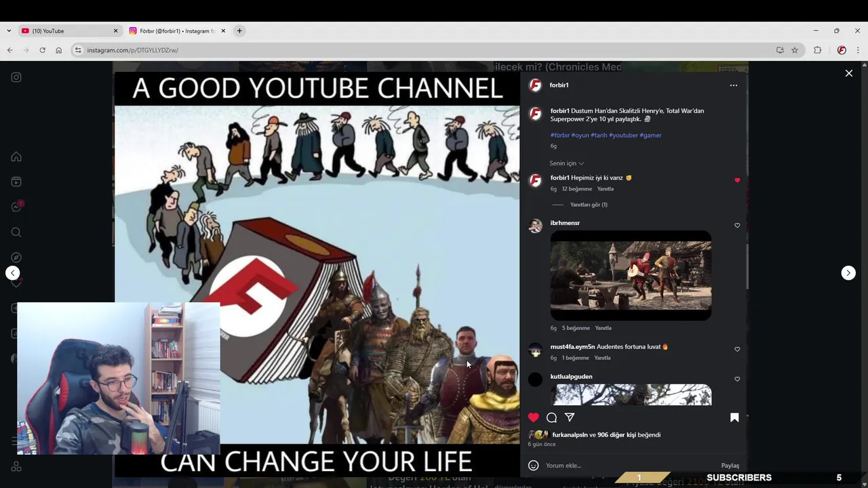Open Reels from the Instagram sidebar
Screen dimensions: 868x488
(16, 182)
